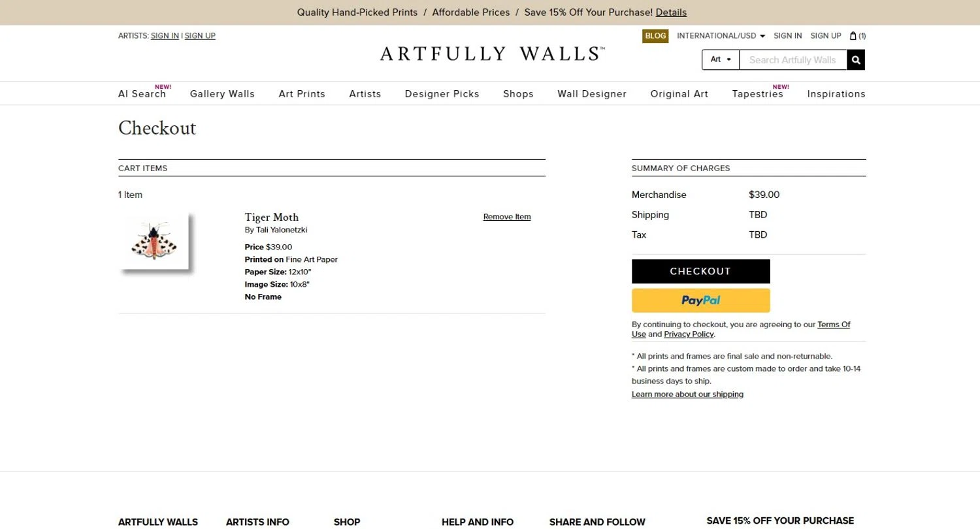
Task: Click the Tiger Moth product title
Action: pos(272,217)
